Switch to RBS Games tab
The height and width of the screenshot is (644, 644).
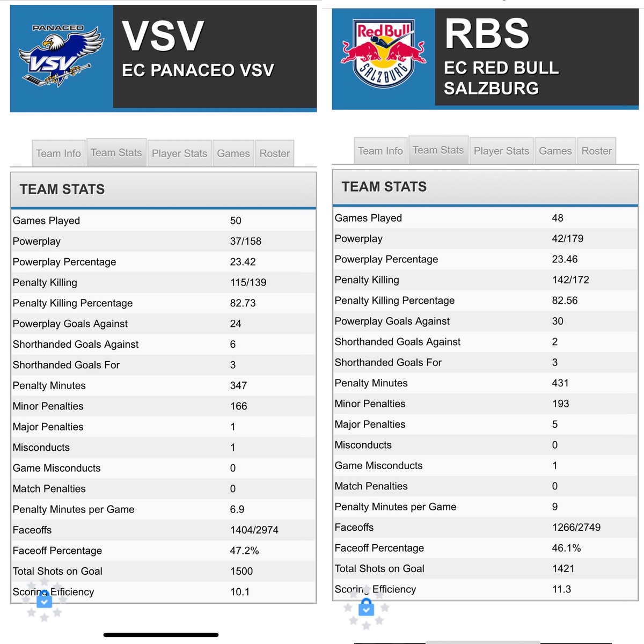coord(555,151)
